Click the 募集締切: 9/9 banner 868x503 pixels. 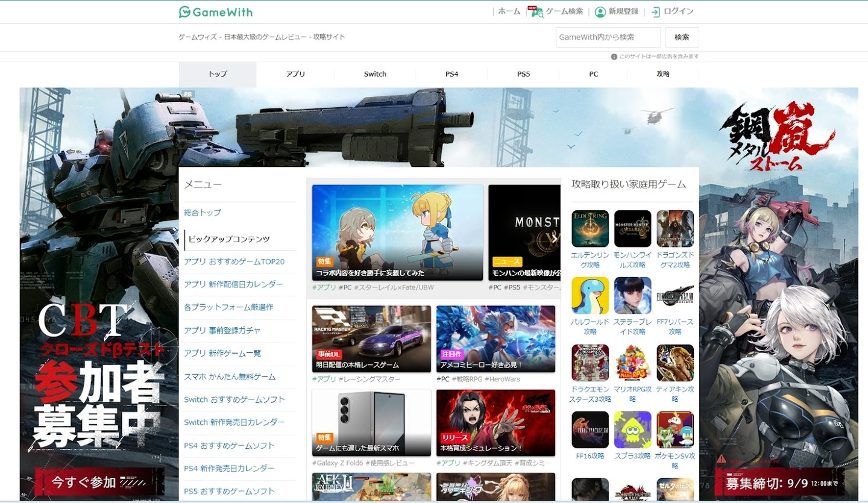click(x=781, y=483)
